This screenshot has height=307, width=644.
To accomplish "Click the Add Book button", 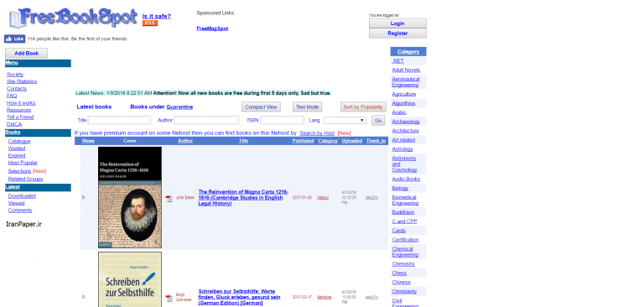I will coord(26,54).
